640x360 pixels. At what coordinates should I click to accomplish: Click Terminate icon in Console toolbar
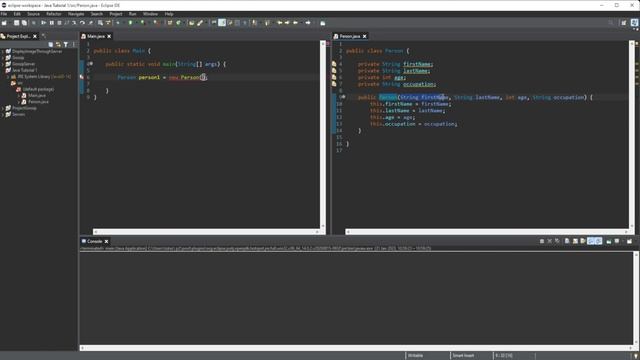[542, 241]
